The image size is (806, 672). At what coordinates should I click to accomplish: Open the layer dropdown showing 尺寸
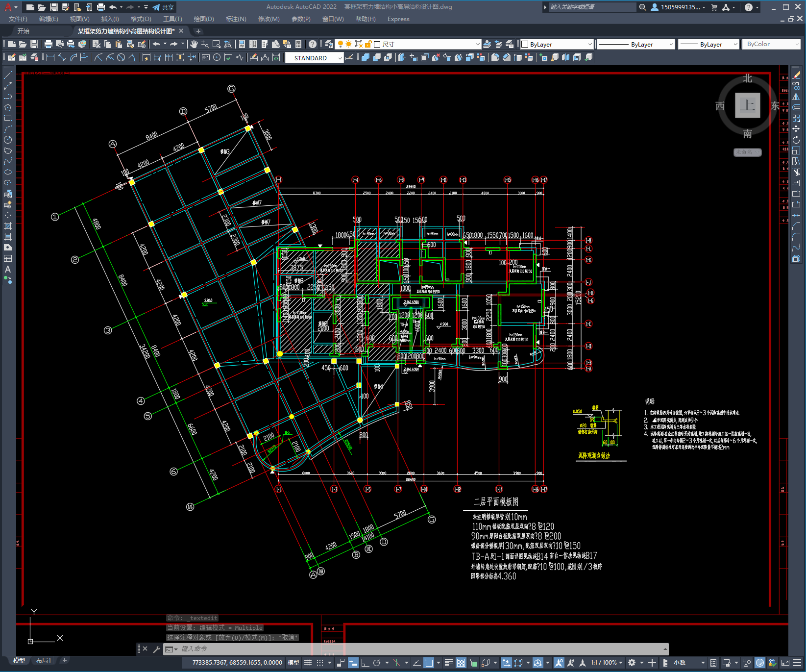click(408, 44)
